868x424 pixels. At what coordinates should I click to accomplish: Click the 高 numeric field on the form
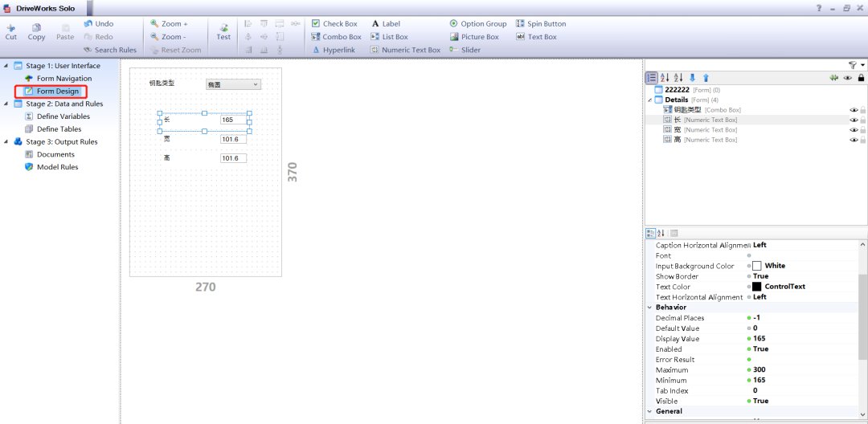coord(233,158)
